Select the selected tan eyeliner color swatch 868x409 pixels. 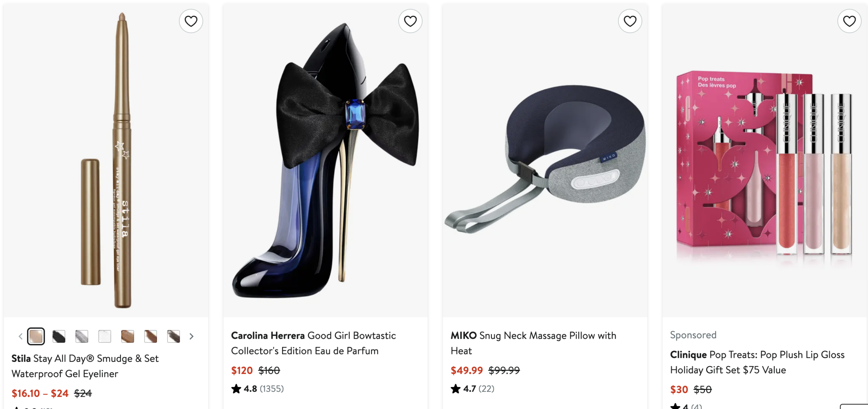pyautogui.click(x=36, y=336)
